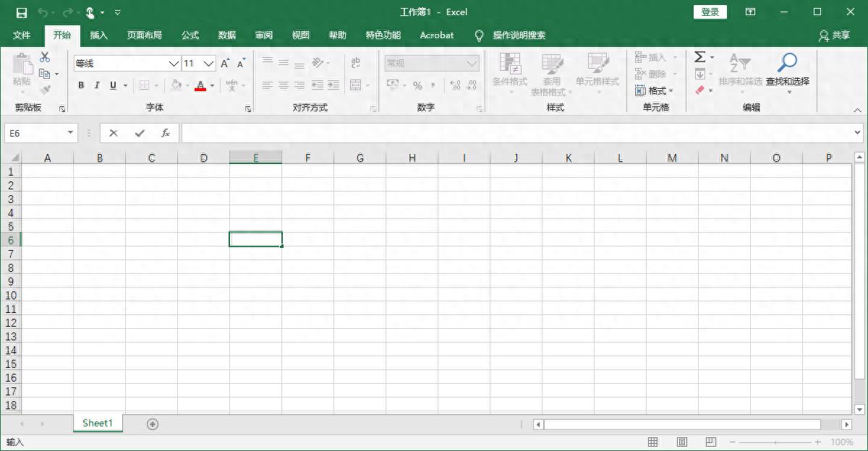Image resolution: width=868 pixels, height=451 pixels.
Task: Open the 文件 menu
Action: click(22, 35)
